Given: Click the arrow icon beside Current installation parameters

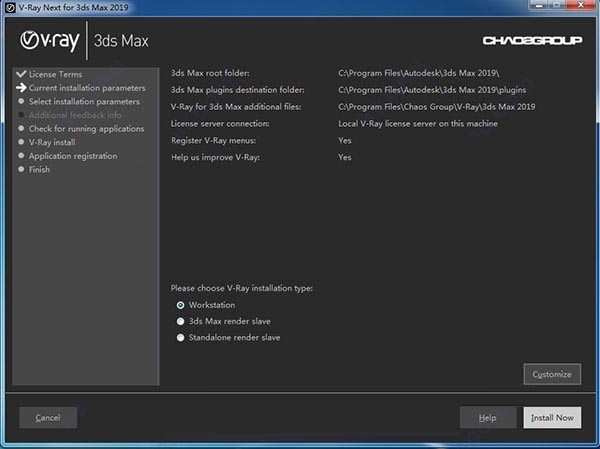Looking at the screenshot, I should coord(20,88).
